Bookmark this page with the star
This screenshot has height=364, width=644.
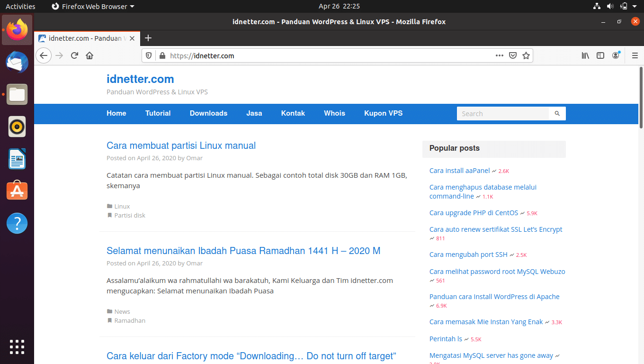[x=526, y=55]
